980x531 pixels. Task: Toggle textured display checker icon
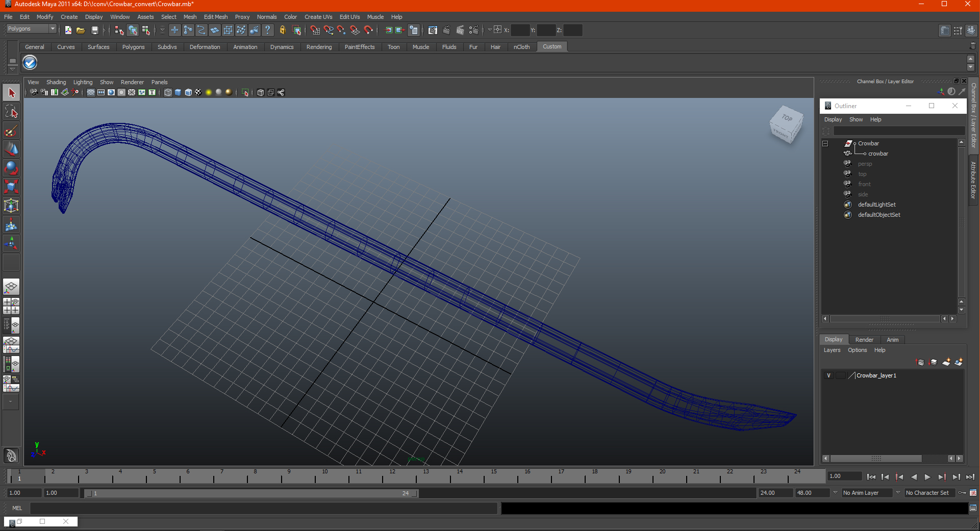[x=198, y=92]
